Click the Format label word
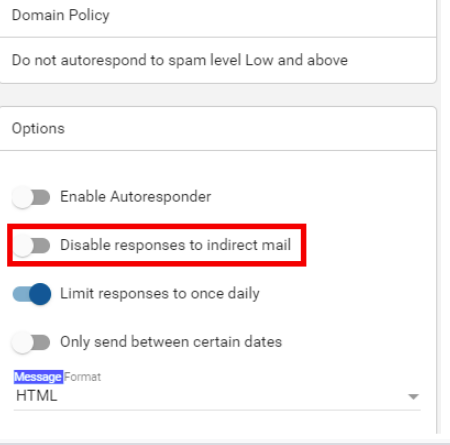Screen dimensions: 450x445 82,377
